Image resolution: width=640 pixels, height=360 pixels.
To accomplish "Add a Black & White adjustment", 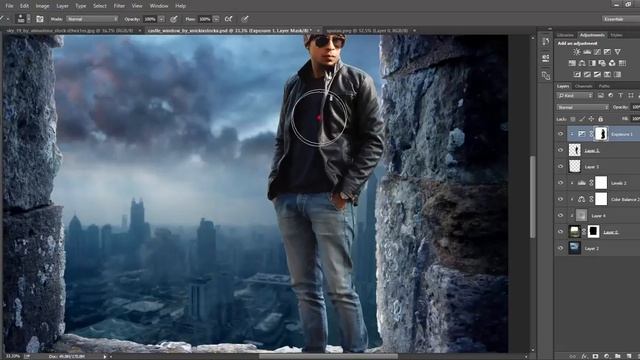I will point(592,63).
